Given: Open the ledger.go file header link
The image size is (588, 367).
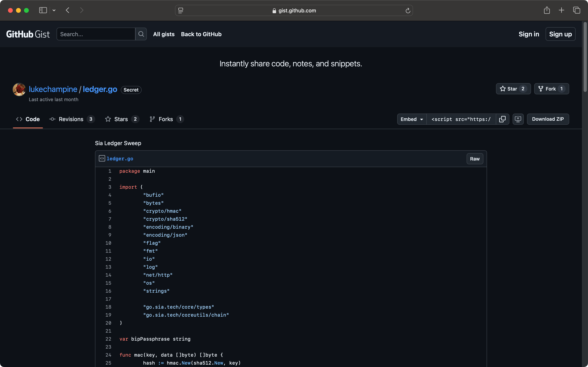Looking at the screenshot, I should (120, 159).
